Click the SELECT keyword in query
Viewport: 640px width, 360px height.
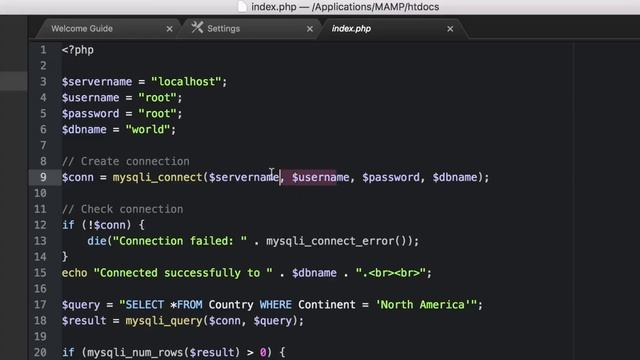pos(144,305)
